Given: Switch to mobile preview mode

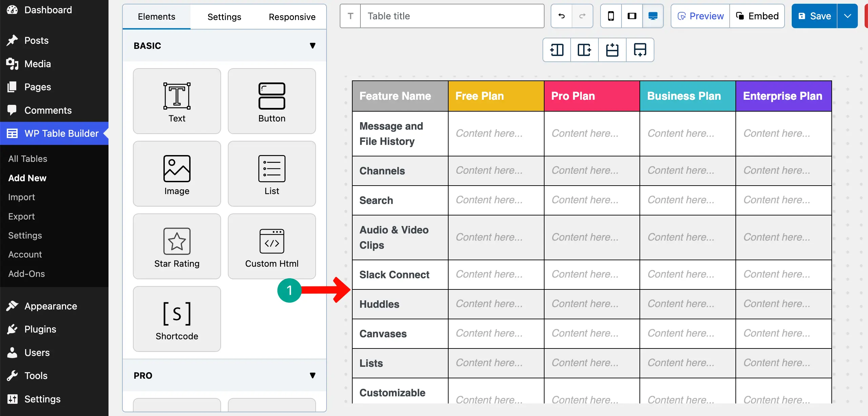Looking at the screenshot, I should (611, 16).
